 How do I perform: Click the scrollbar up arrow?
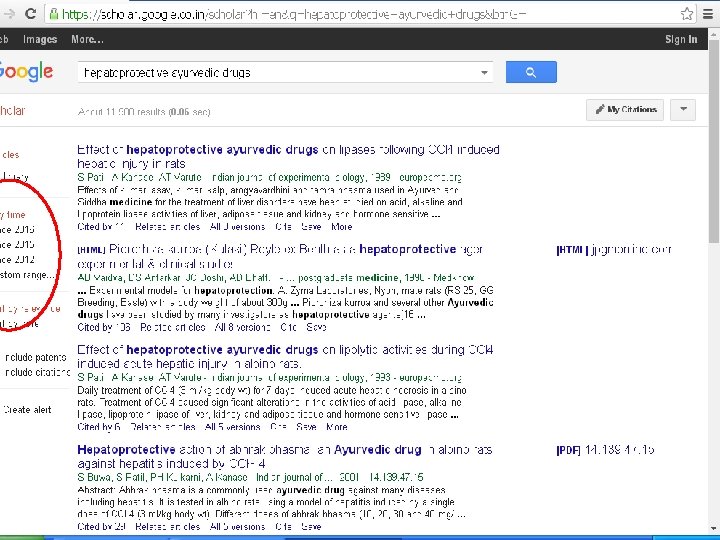pyautogui.click(x=714, y=34)
